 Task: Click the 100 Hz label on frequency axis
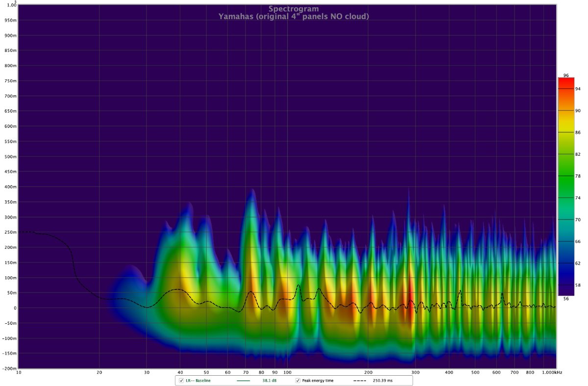click(x=287, y=373)
